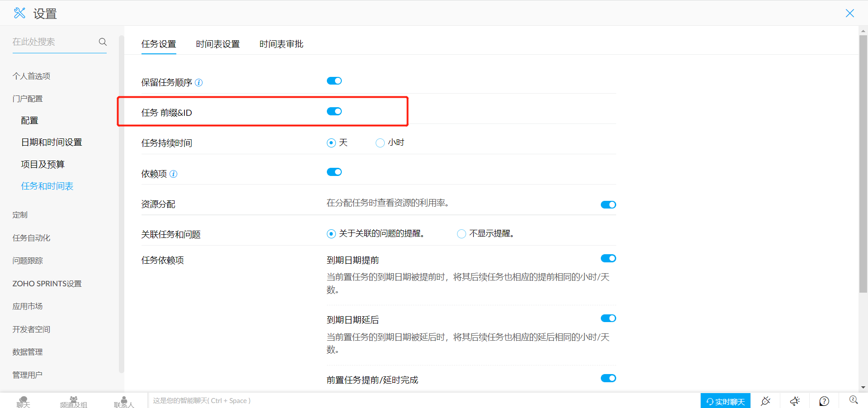Viewport: 868px width, 408px height.
Task: Turn off the 资源分配 toggle
Action: [608, 205]
